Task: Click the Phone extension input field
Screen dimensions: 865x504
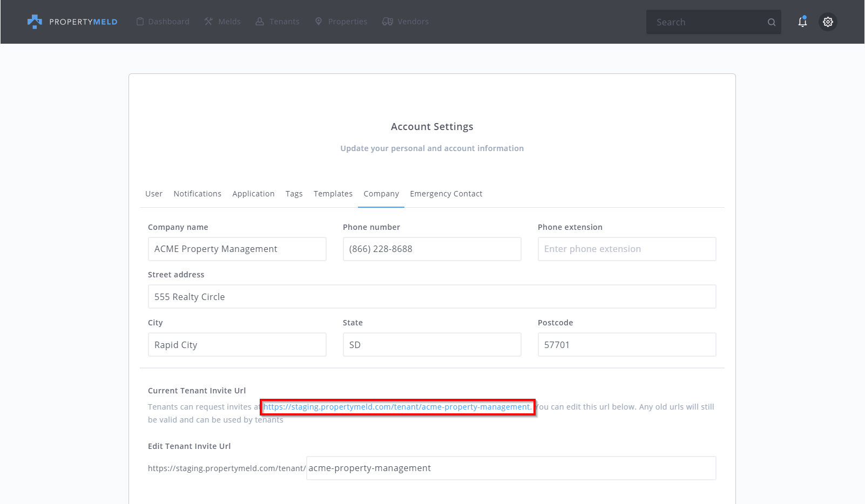Action: click(x=627, y=249)
